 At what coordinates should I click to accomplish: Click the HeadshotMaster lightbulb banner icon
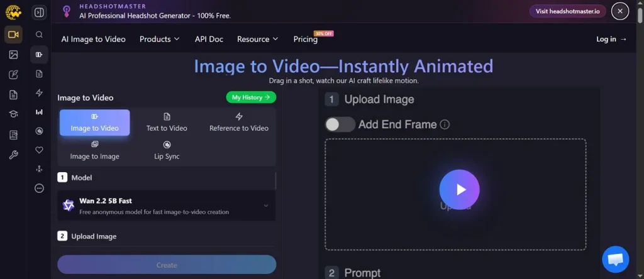point(67,11)
